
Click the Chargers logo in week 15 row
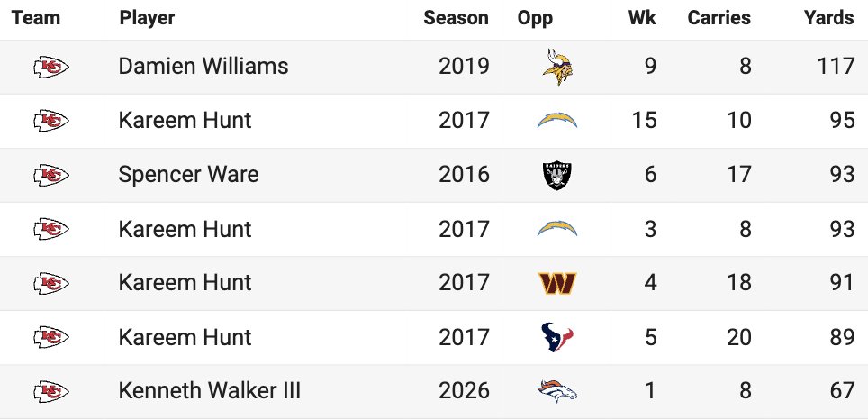click(557, 120)
